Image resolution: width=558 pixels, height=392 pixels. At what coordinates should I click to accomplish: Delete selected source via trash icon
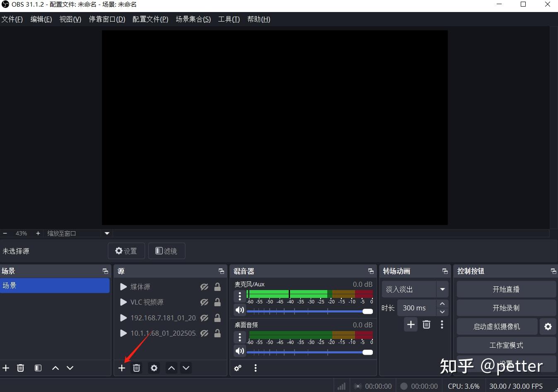click(x=137, y=368)
